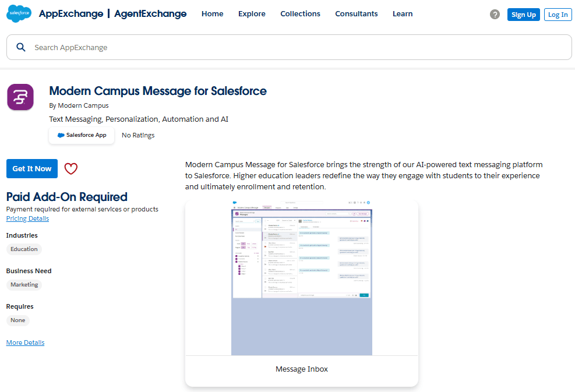Click the 'Paid Add-On Required' heading
Image resolution: width=575 pixels, height=392 pixels.
pyautogui.click(x=67, y=197)
